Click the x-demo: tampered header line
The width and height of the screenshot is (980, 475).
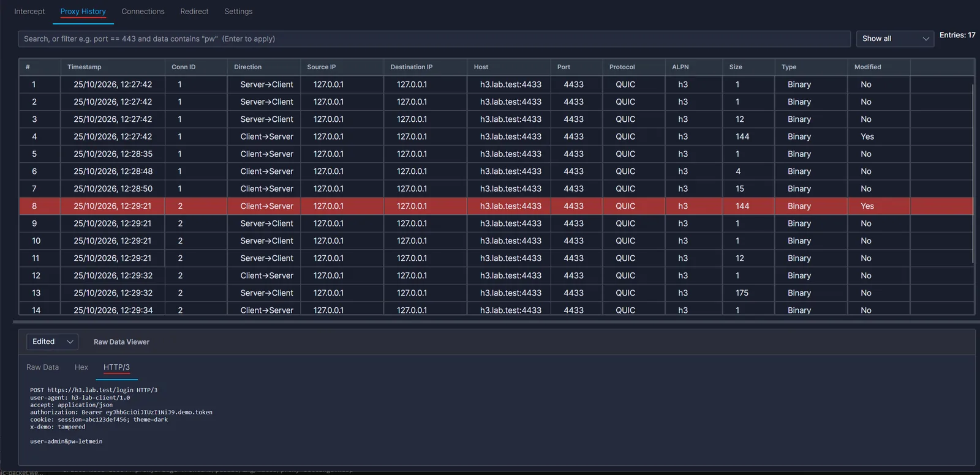tap(58, 427)
